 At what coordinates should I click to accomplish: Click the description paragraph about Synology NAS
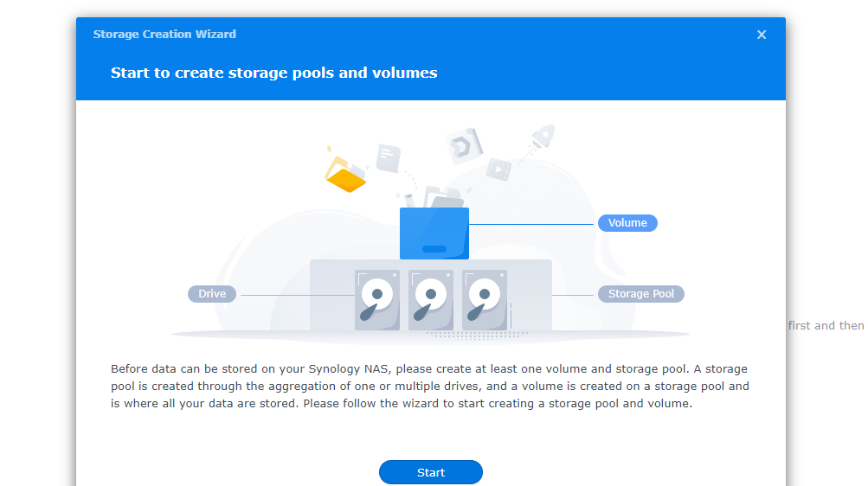point(430,386)
